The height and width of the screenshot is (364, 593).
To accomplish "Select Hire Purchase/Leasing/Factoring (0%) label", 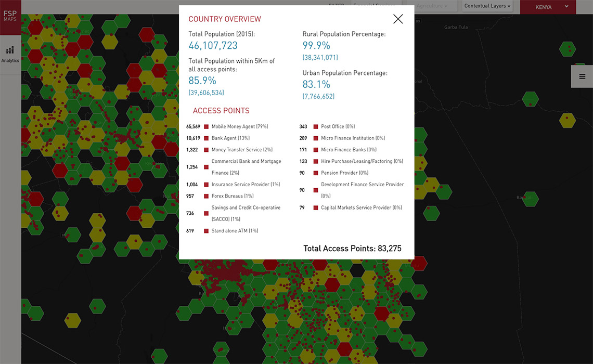I will [x=362, y=161].
